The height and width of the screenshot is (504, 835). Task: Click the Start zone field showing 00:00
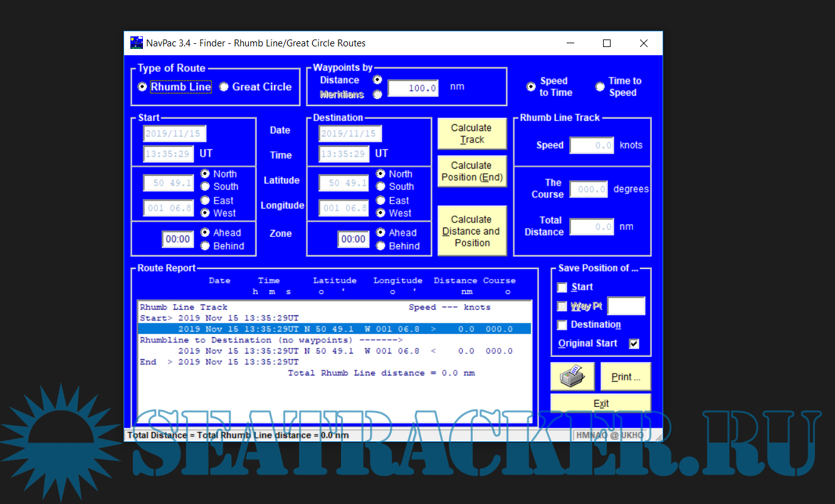[x=178, y=239]
